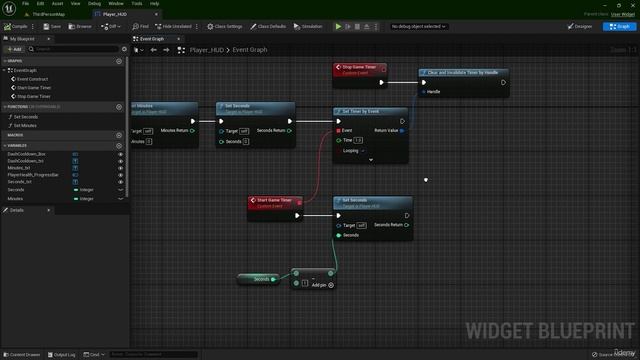Add a new graph with Graphs plus icon
640x360 pixels.
[119, 61]
